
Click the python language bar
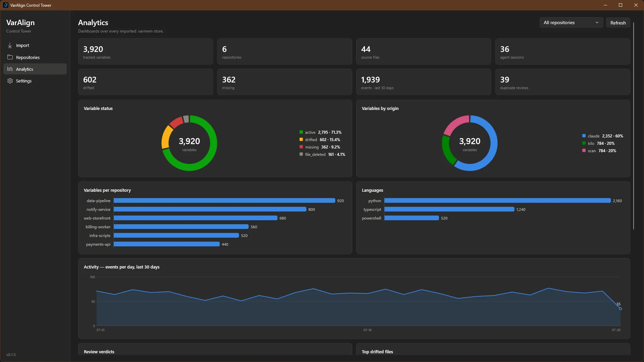pyautogui.click(x=498, y=200)
